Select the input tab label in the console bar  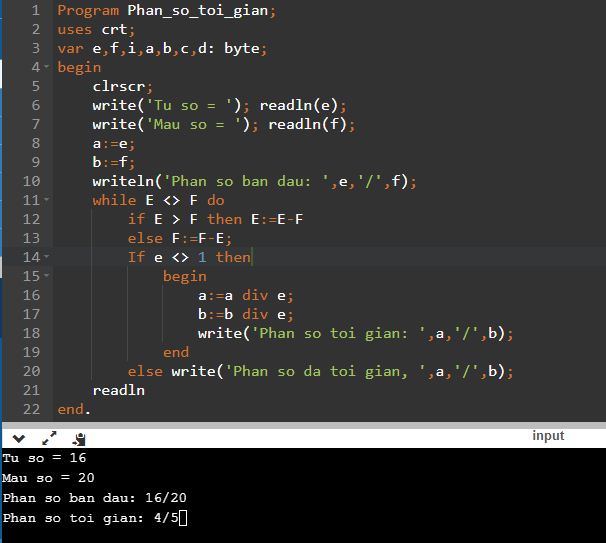[x=548, y=436]
